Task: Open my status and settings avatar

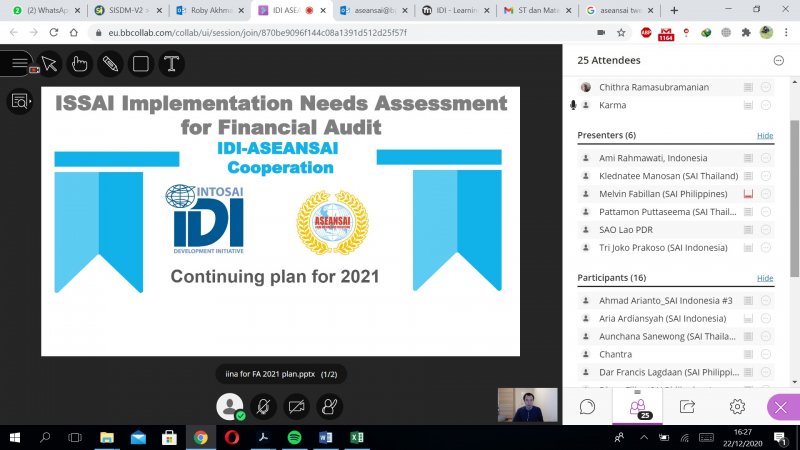Action: pyautogui.click(x=231, y=406)
